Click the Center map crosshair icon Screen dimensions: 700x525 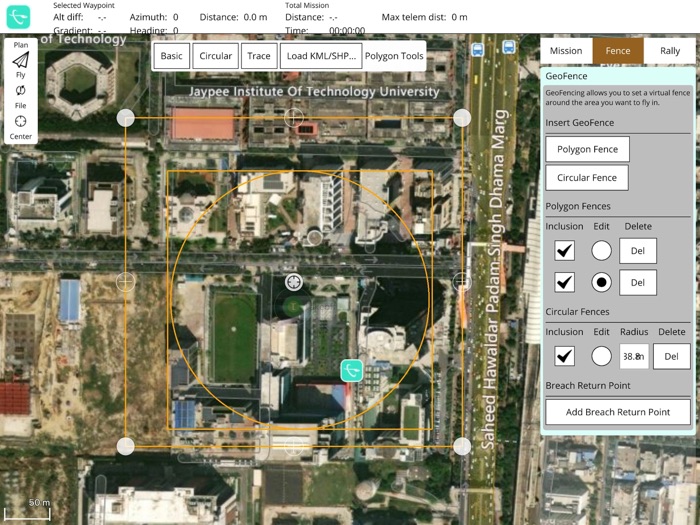pos(21,121)
